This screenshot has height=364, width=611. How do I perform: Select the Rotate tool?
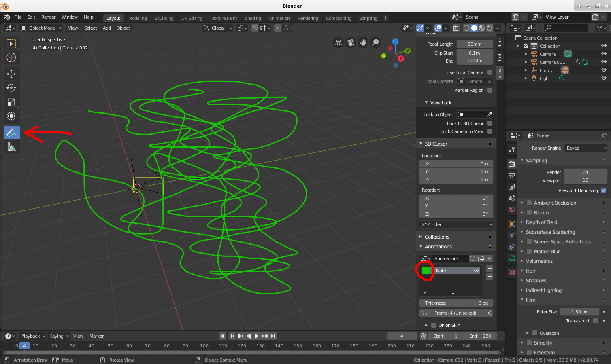pos(11,88)
